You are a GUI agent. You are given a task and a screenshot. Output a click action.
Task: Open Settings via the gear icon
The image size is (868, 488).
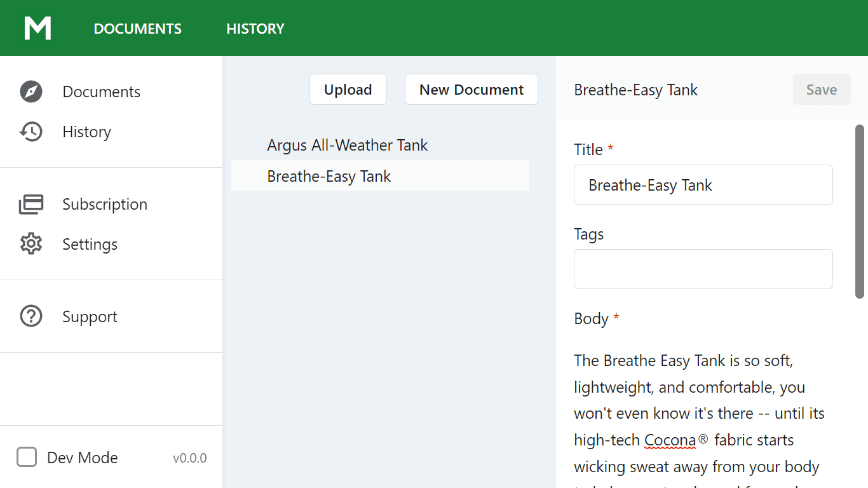[x=31, y=244]
